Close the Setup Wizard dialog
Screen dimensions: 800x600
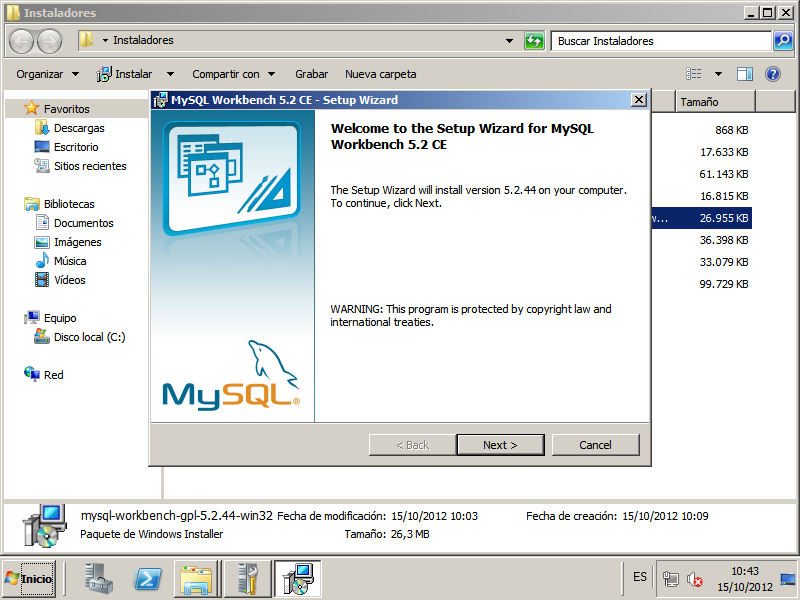point(638,100)
